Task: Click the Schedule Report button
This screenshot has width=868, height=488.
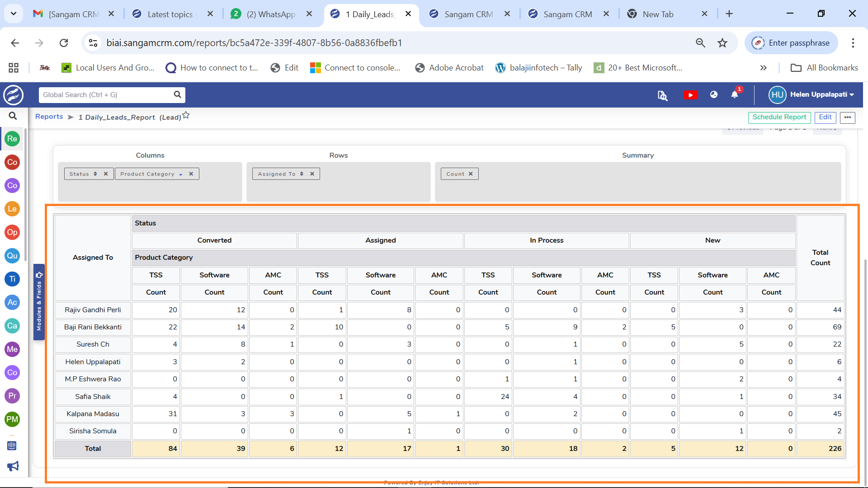Action: pyautogui.click(x=779, y=117)
